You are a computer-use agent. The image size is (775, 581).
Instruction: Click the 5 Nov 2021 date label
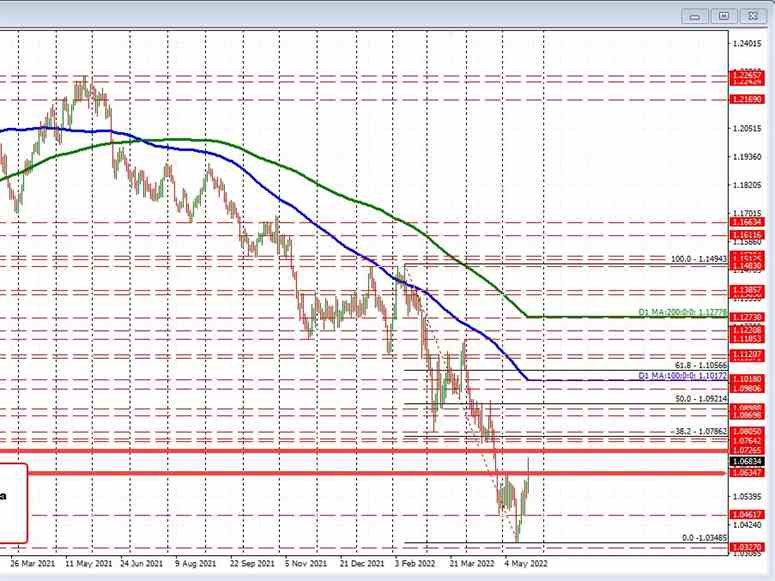click(x=306, y=563)
